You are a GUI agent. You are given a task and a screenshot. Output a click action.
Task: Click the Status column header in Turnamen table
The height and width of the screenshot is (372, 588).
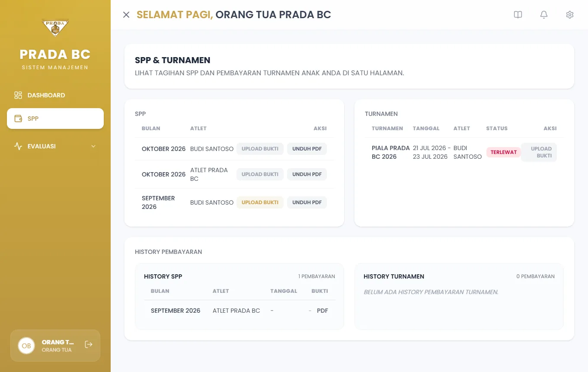click(497, 128)
